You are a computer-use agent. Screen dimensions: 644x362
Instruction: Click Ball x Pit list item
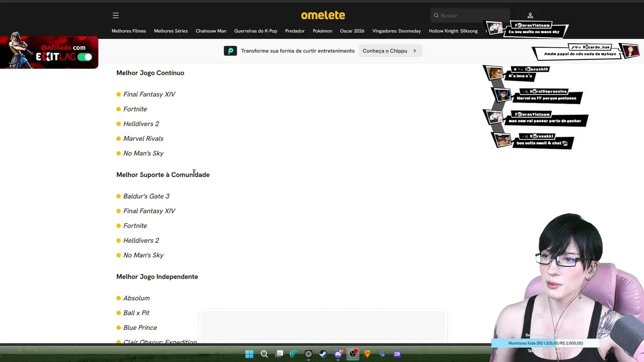pyautogui.click(x=136, y=313)
